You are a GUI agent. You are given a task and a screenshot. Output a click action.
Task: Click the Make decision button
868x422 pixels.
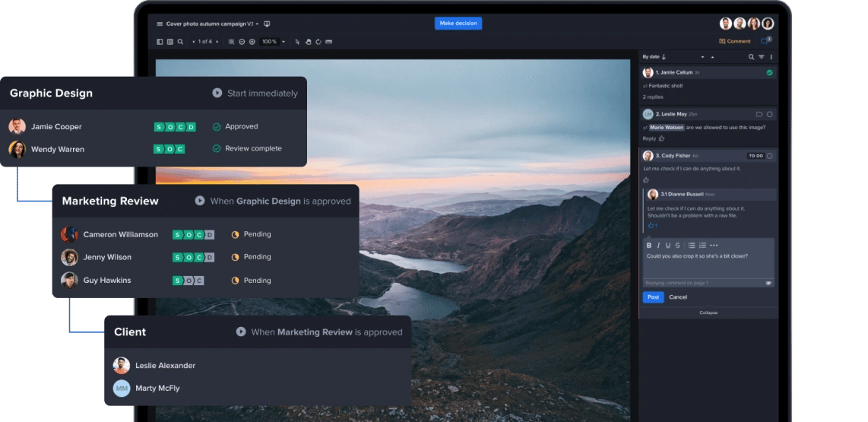[458, 24]
